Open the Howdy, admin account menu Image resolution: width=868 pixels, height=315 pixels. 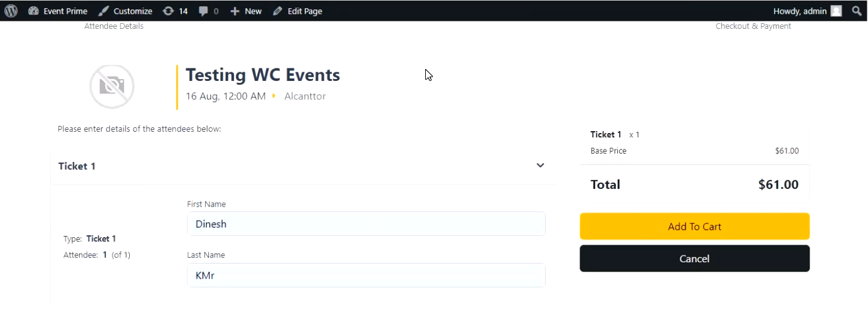(800, 11)
